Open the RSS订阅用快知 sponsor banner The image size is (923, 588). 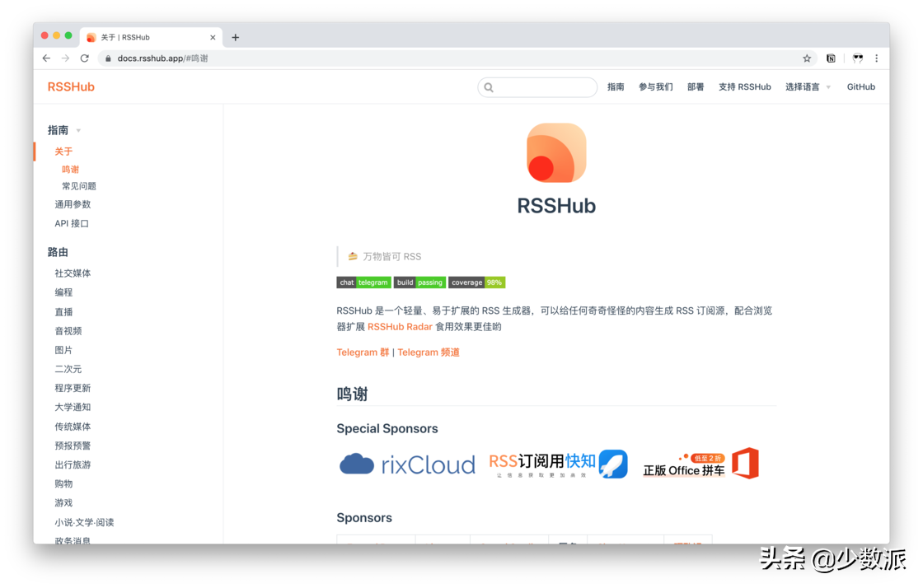coord(558,464)
